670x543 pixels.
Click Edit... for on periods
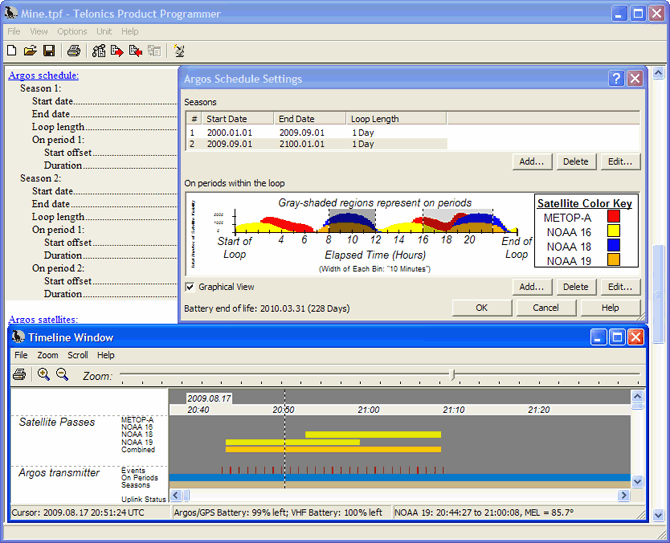tap(620, 287)
